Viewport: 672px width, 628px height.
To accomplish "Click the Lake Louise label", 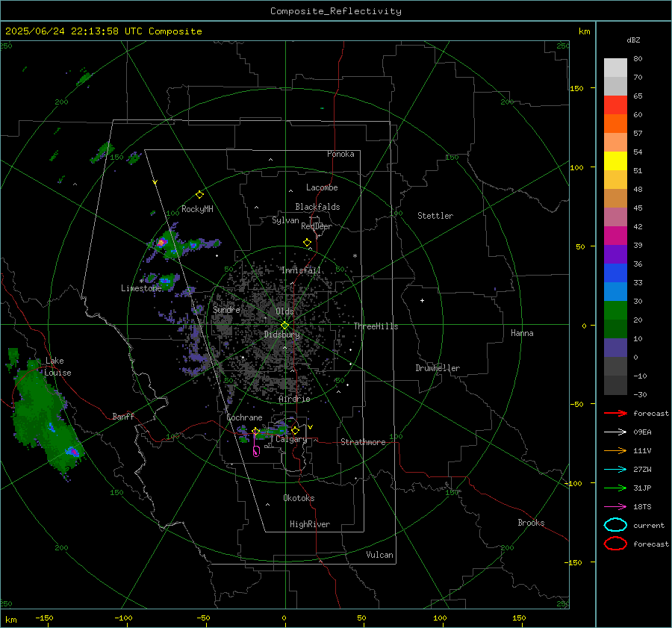I will [x=57, y=367].
